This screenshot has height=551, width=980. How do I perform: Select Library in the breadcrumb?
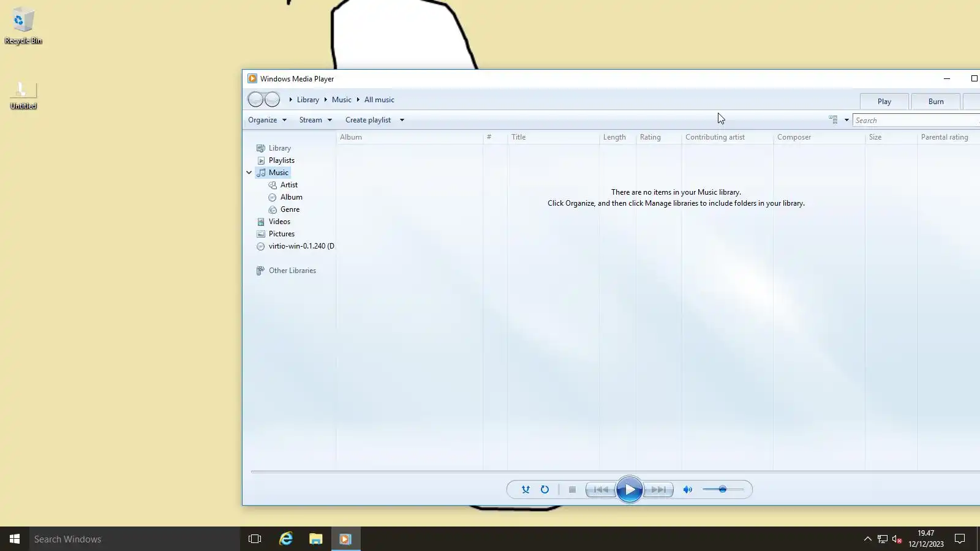click(308, 100)
